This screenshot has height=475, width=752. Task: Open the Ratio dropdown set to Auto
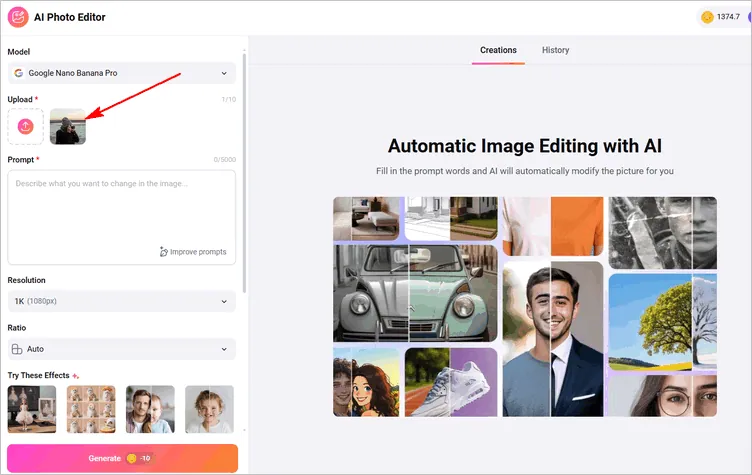(122, 349)
